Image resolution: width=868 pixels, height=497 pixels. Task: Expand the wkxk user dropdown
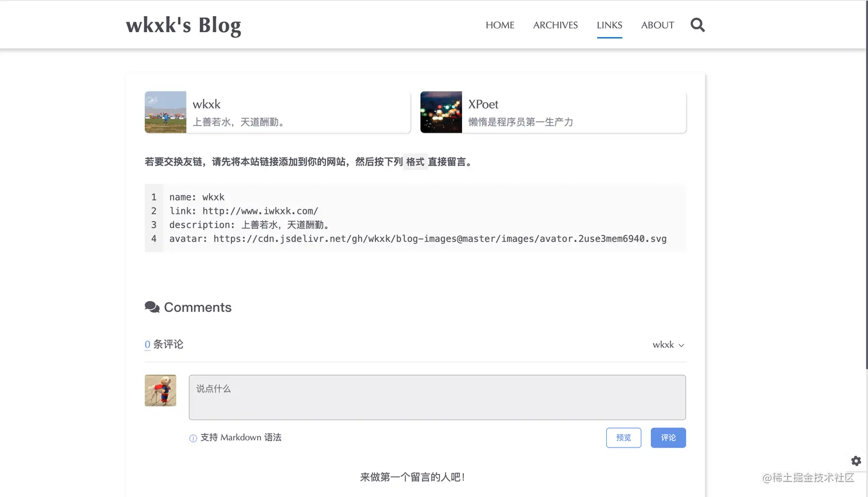click(x=668, y=345)
